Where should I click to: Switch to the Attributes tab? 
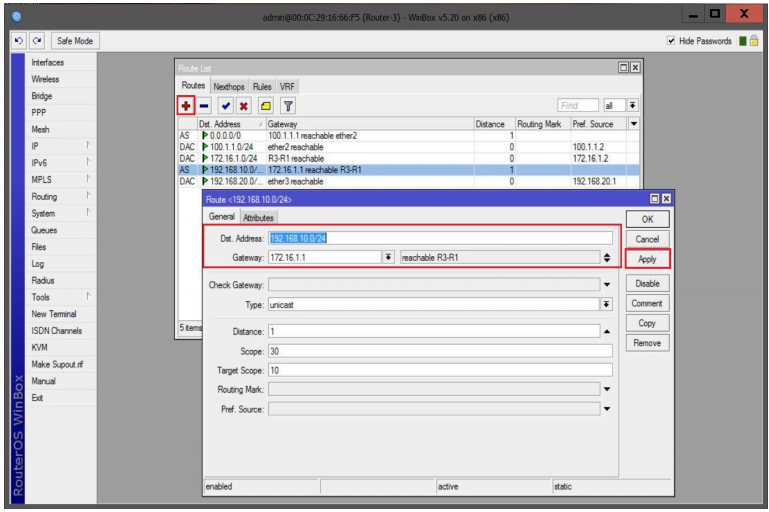(x=259, y=217)
